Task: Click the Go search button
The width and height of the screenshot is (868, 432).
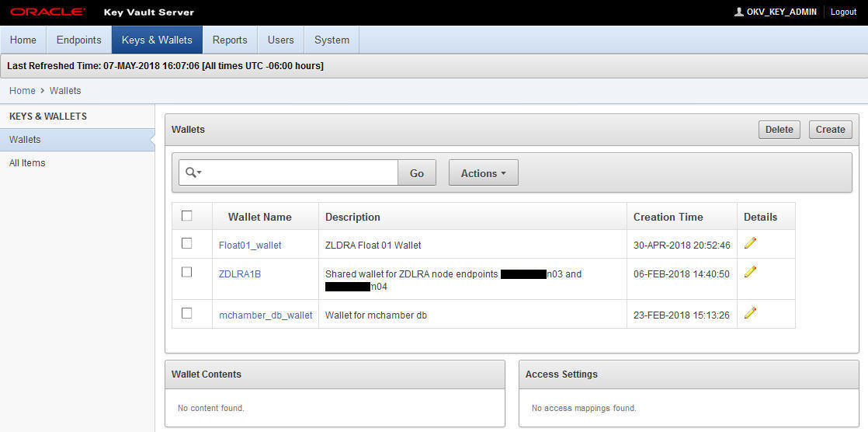Action: point(417,172)
